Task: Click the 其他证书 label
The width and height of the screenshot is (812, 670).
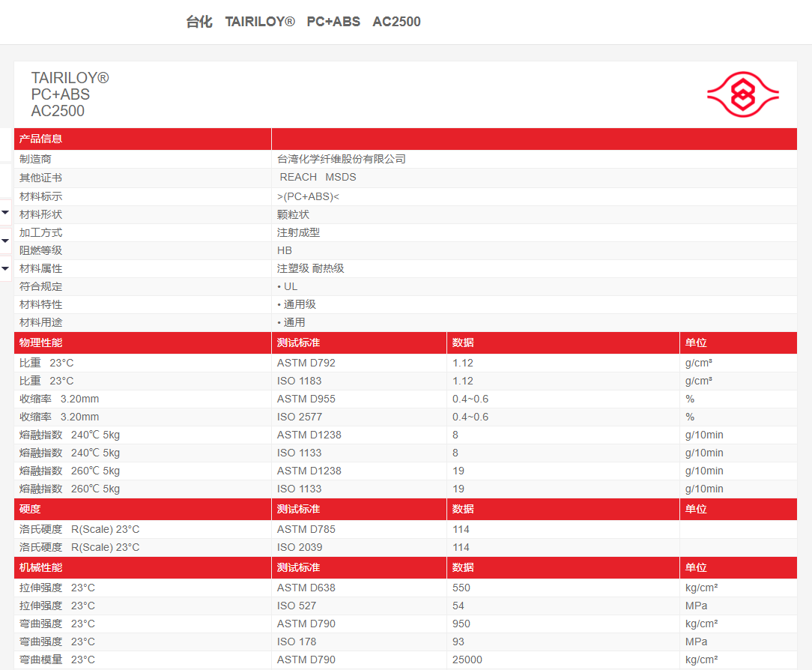Action: tap(40, 178)
